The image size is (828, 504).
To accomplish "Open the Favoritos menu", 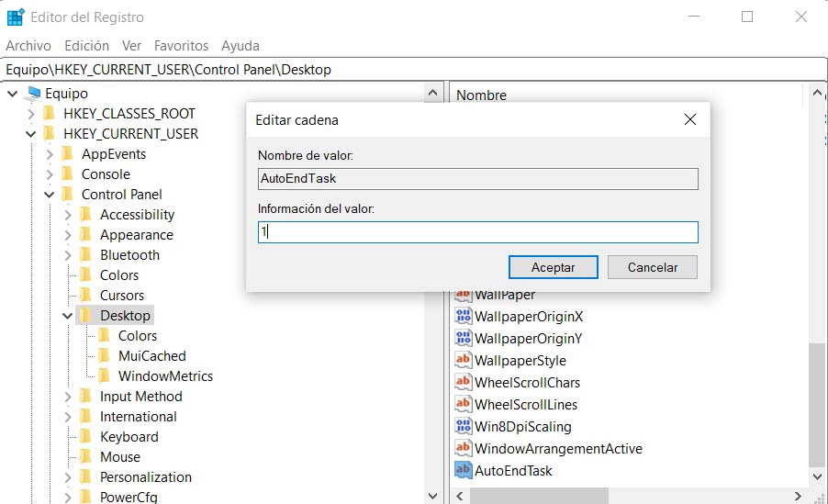I will click(x=181, y=45).
